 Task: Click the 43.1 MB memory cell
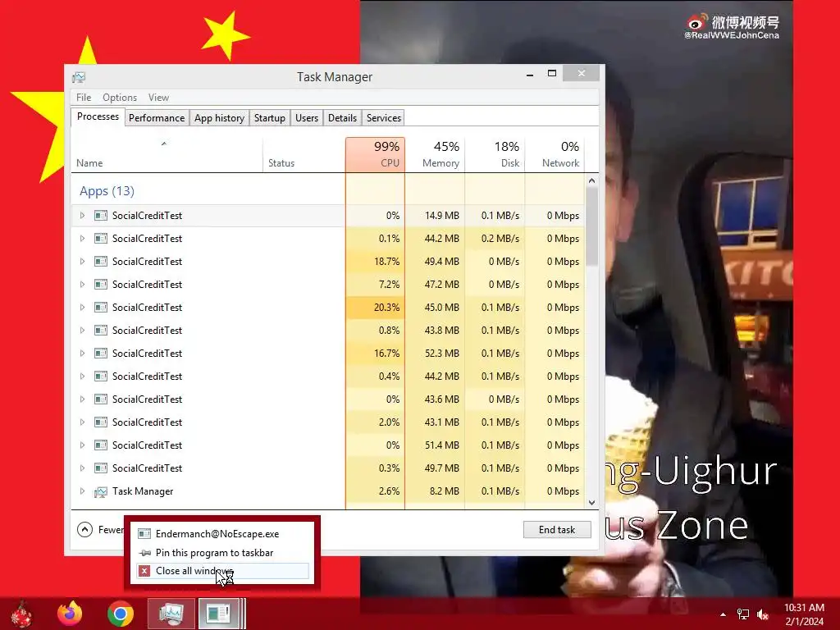pos(435,422)
